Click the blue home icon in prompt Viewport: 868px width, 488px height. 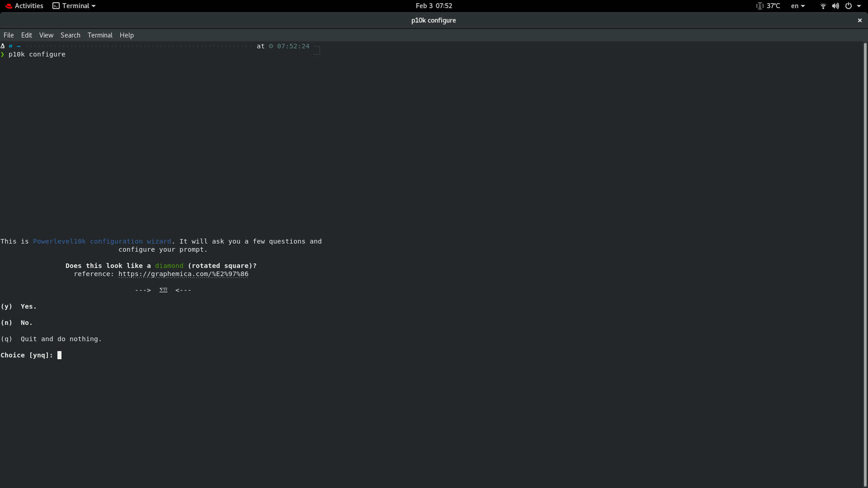10,46
